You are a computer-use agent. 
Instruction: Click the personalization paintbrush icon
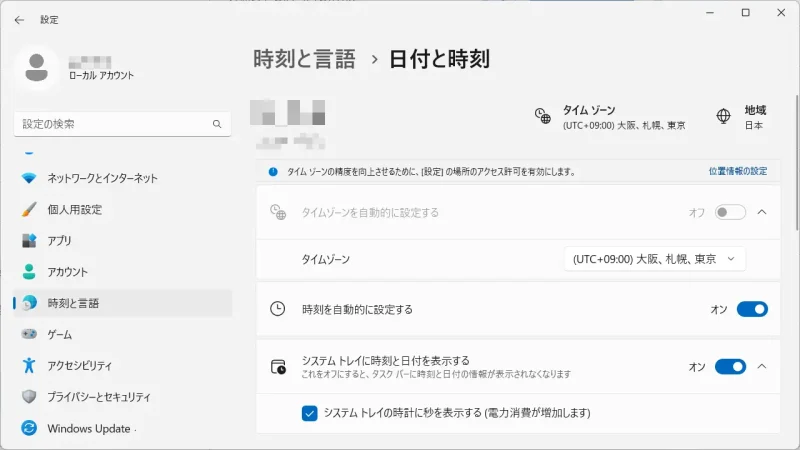click(x=29, y=210)
